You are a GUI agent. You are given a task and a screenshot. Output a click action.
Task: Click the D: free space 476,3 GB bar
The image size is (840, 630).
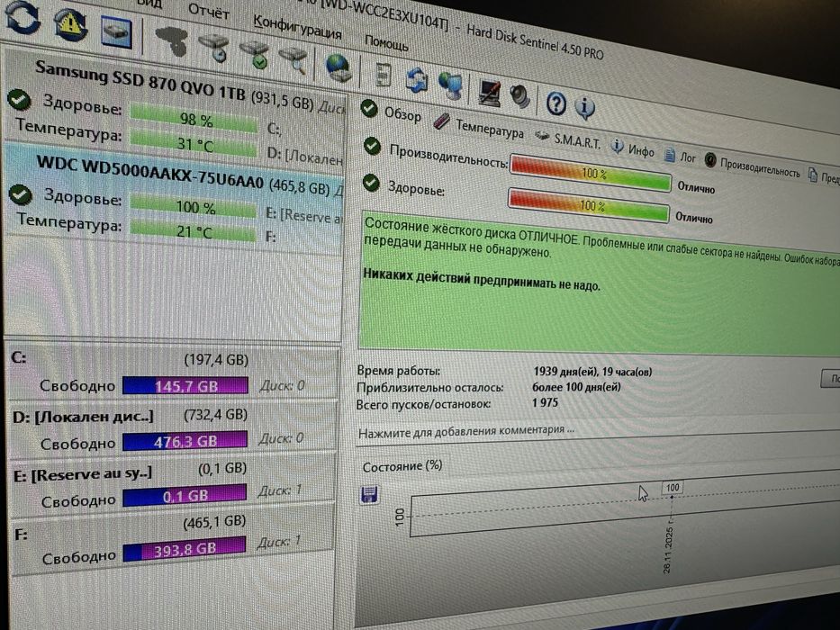point(185,441)
